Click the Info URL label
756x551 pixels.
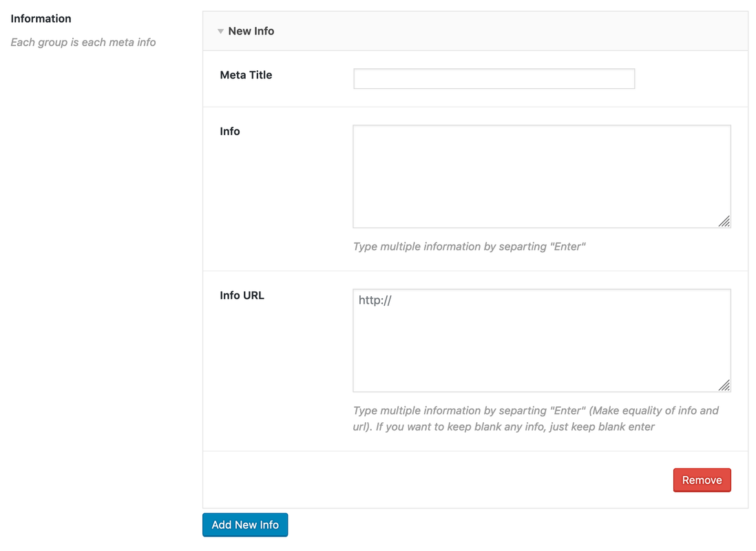(242, 295)
